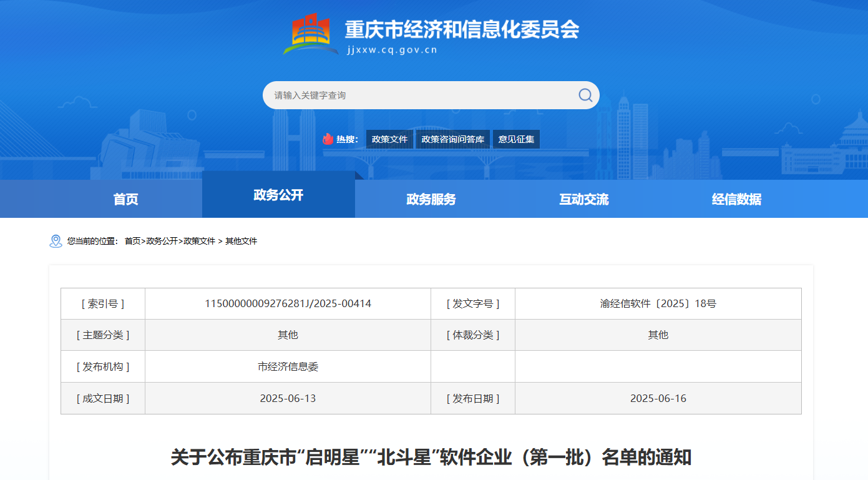Open the 互动交流 navigation tab

[584, 199]
